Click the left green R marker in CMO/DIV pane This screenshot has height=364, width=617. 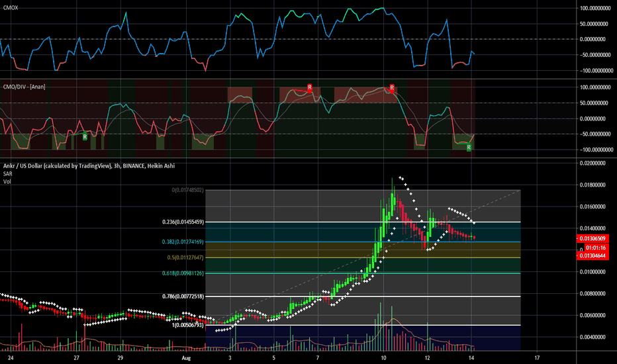pyautogui.click(x=85, y=137)
